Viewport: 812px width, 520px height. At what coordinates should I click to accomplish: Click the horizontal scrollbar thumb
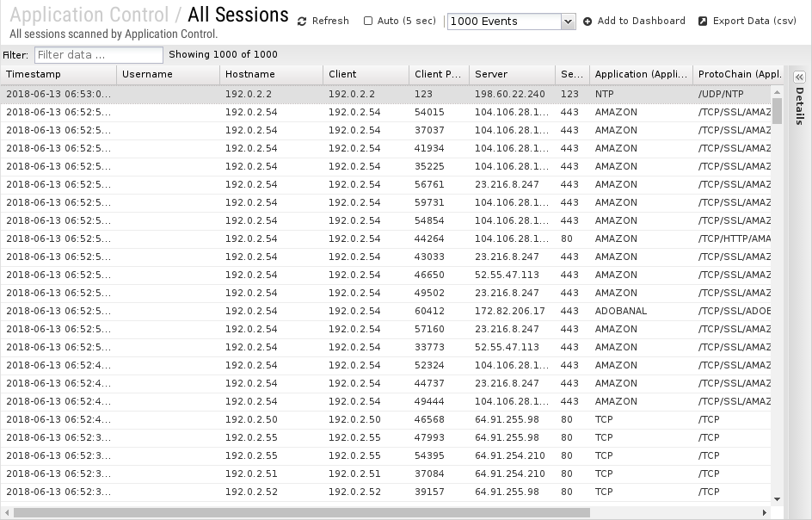click(x=301, y=513)
